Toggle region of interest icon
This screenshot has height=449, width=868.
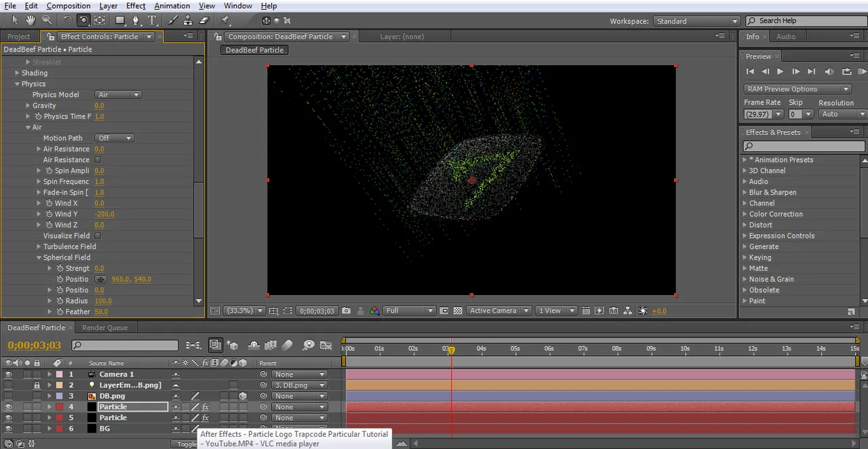click(x=288, y=311)
